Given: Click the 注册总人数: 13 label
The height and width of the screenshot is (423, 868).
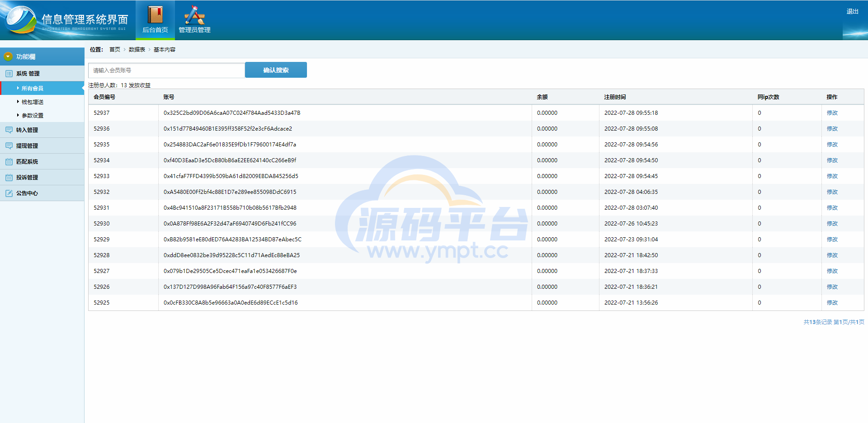Looking at the screenshot, I should coord(108,85).
